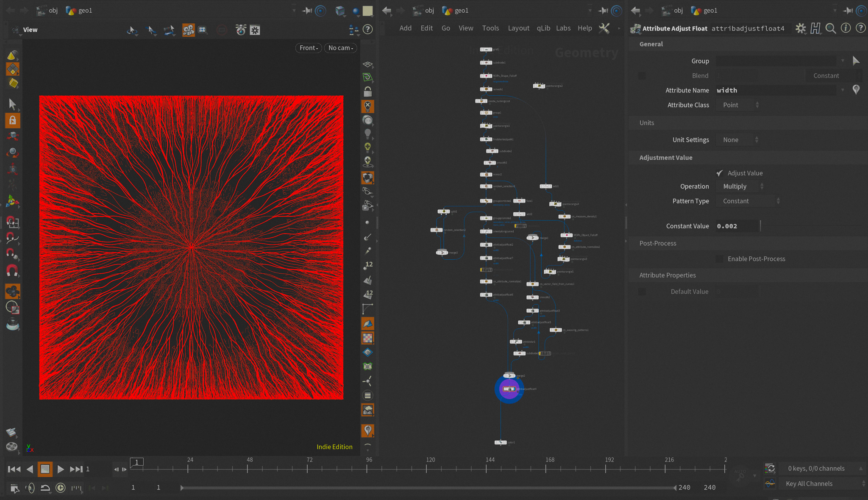868x500 pixels.
Task: Click the Group selection arrow icon
Action: point(856,61)
